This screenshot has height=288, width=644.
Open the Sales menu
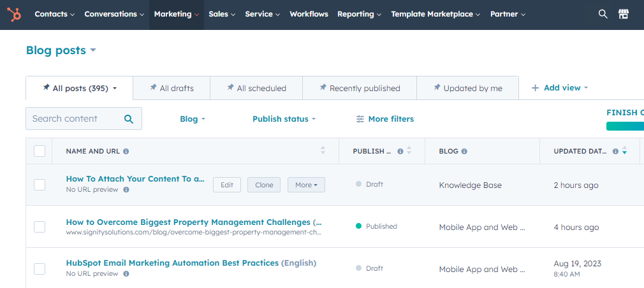click(222, 14)
